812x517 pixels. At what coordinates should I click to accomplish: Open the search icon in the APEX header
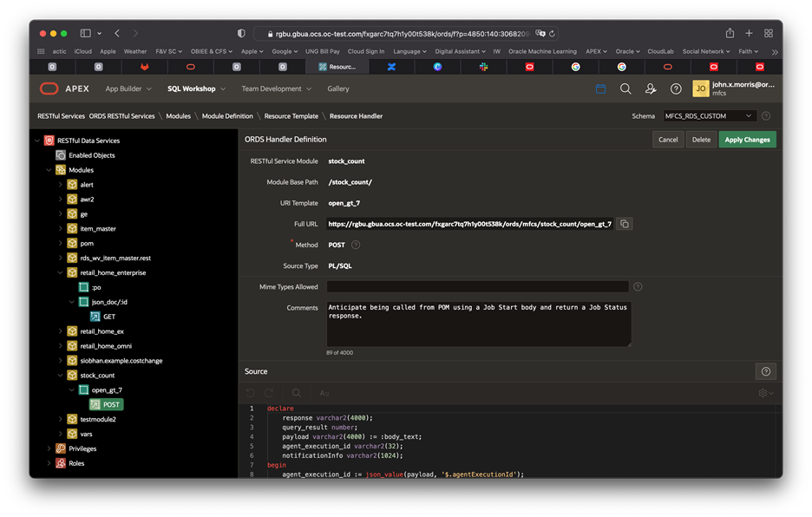[x=625, y=88]
